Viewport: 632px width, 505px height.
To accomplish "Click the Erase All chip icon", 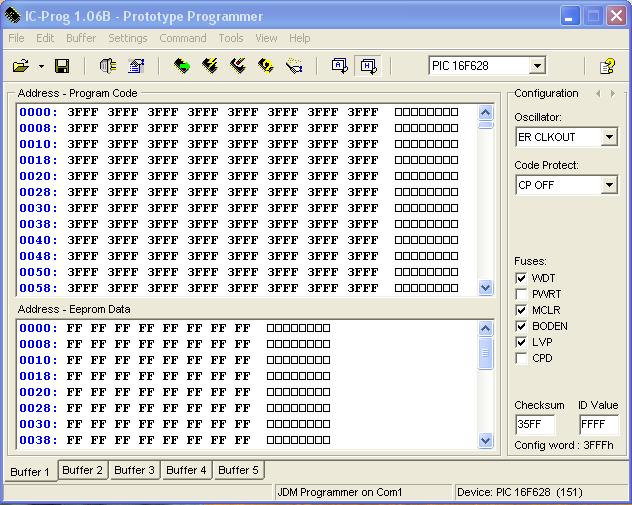I will pyautogui.click(x=238, y=66).
